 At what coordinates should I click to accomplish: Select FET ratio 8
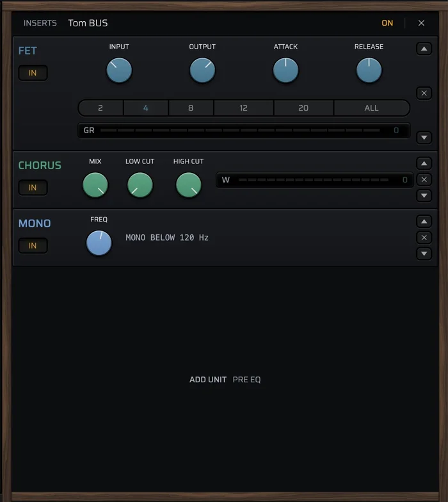[x=191, y=108]
